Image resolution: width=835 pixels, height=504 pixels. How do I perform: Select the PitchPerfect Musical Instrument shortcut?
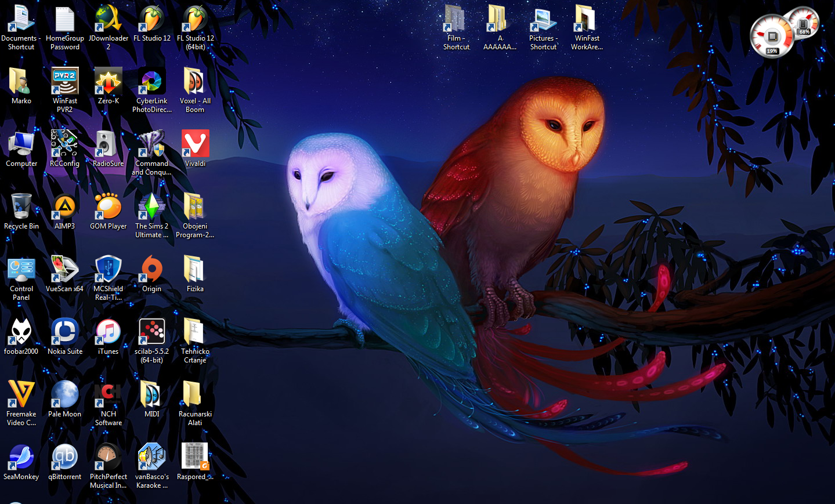109,456
